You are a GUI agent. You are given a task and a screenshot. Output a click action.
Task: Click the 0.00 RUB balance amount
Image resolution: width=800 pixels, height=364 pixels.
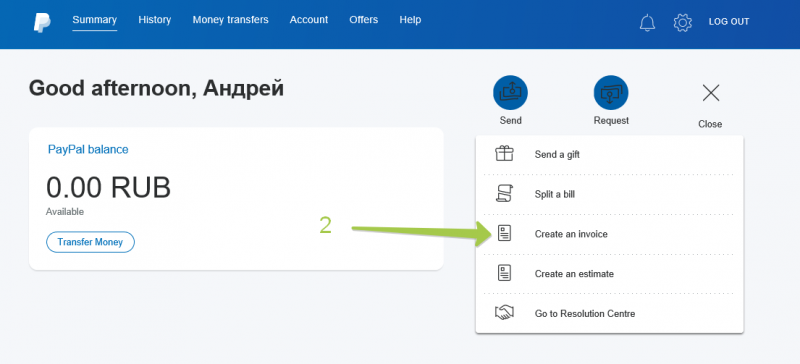pyautogui.click(x=108, y=187)
